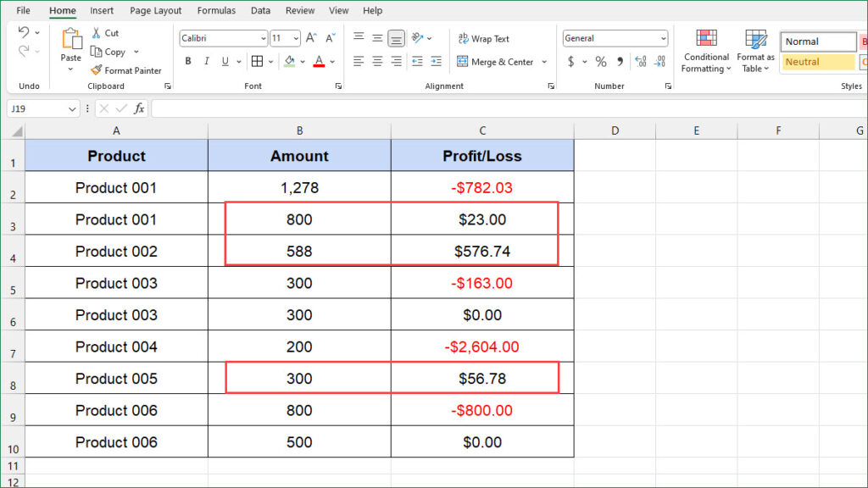Switch to the Formulas tab
Image resolution: width=868 pixels, height=488 pixels.
click(x=216, y=10)
